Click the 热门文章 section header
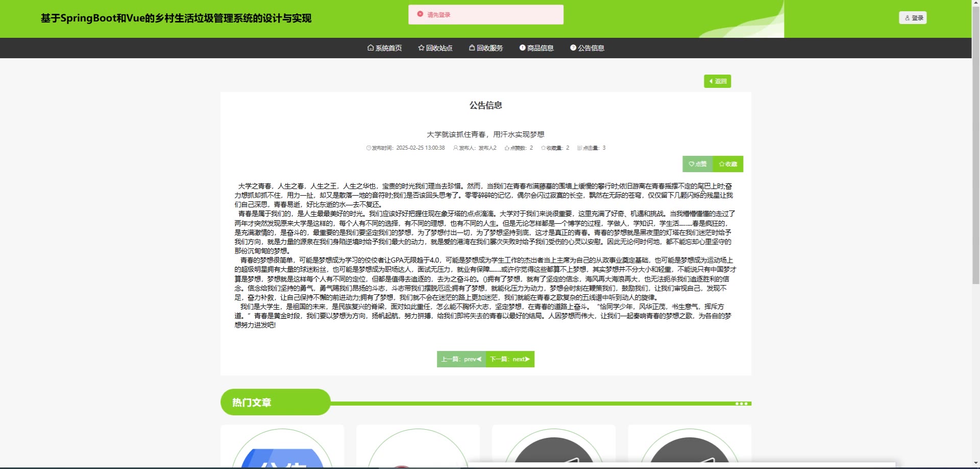This screenshot has width=980, height=469. [x=276, y=402]
